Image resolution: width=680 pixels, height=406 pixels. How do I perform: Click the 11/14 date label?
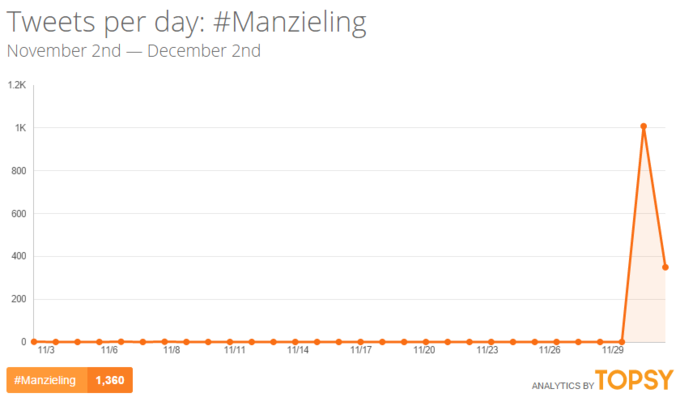pos(298,351)
